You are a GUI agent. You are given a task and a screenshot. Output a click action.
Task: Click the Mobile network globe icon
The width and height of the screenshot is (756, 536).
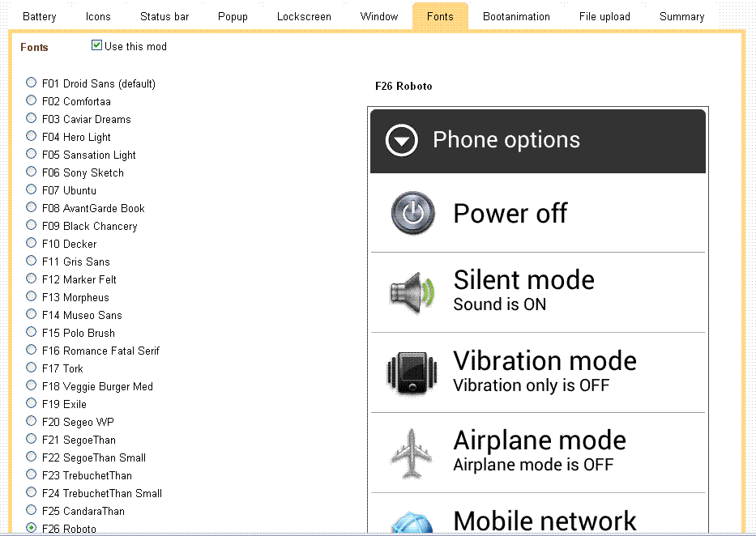click(411, 522)
